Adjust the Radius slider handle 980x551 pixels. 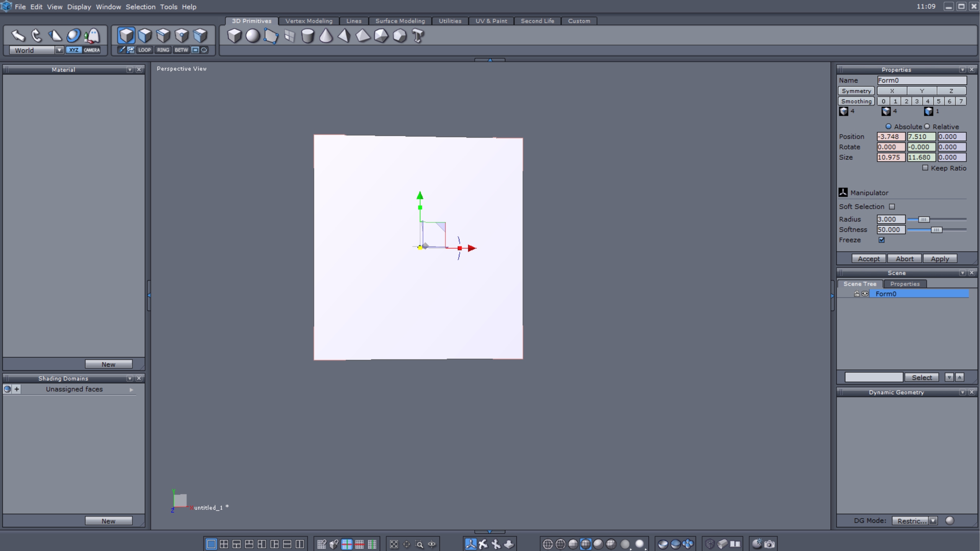923,219
